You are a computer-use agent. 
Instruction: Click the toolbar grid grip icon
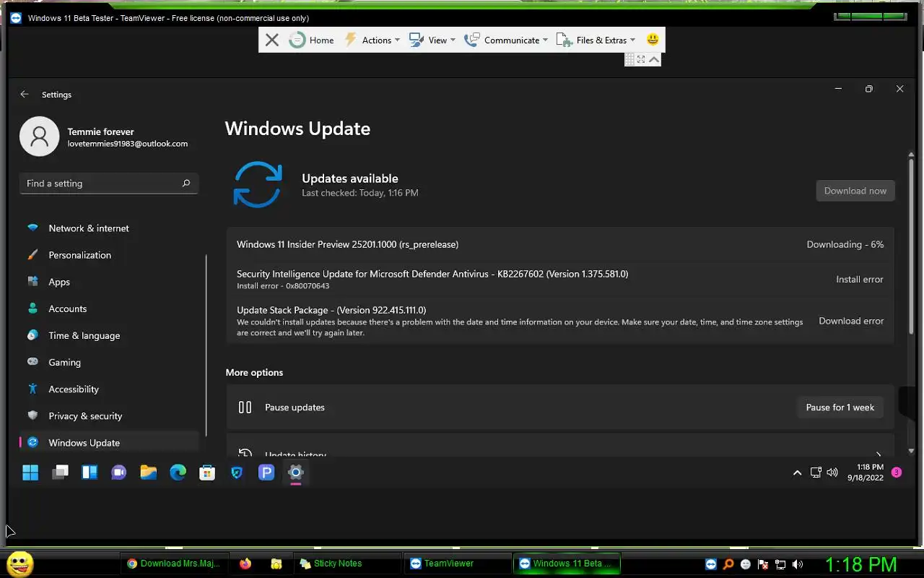tap(629, 59)
